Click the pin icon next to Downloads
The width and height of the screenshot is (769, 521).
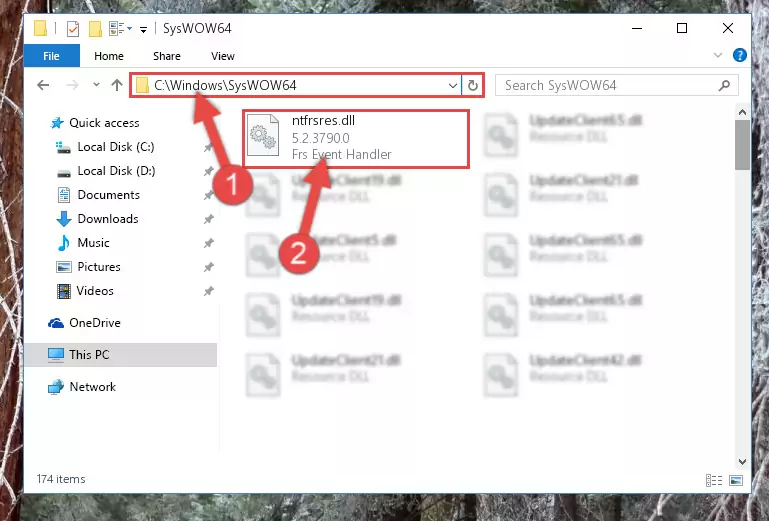click(208, 219)
